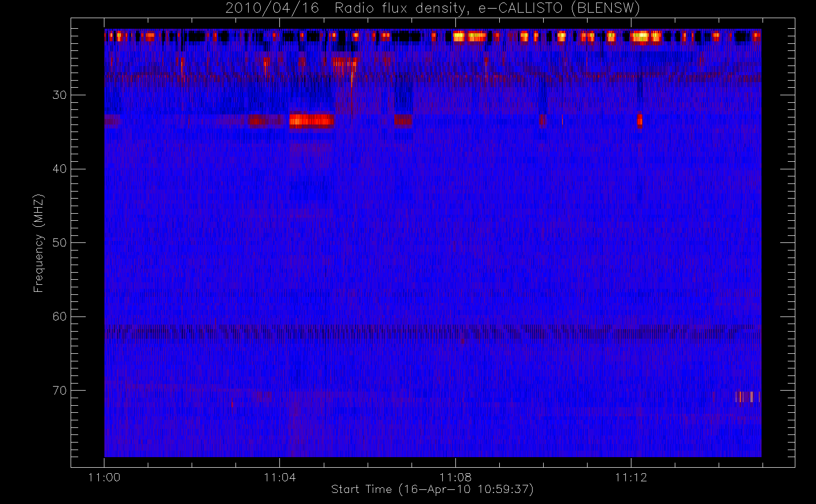Image resolution: width=816 pixels, height=504 pixels.
Task: Click the 11:04 time tick label
Action: point(280,477)
